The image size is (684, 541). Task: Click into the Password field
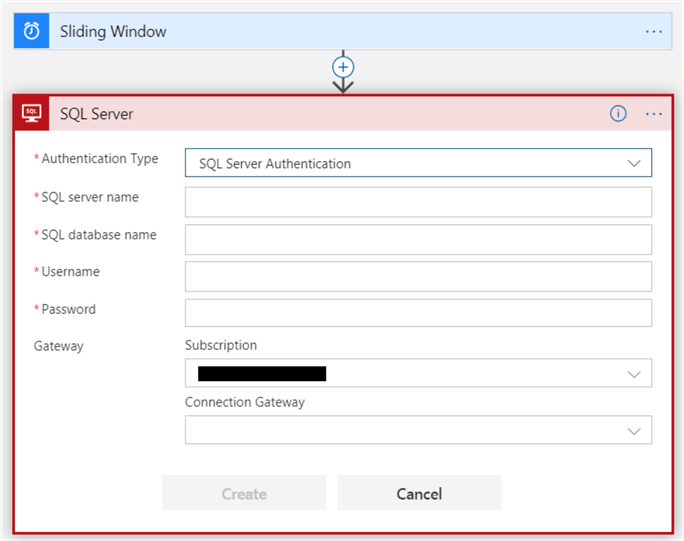click(418, 313)
